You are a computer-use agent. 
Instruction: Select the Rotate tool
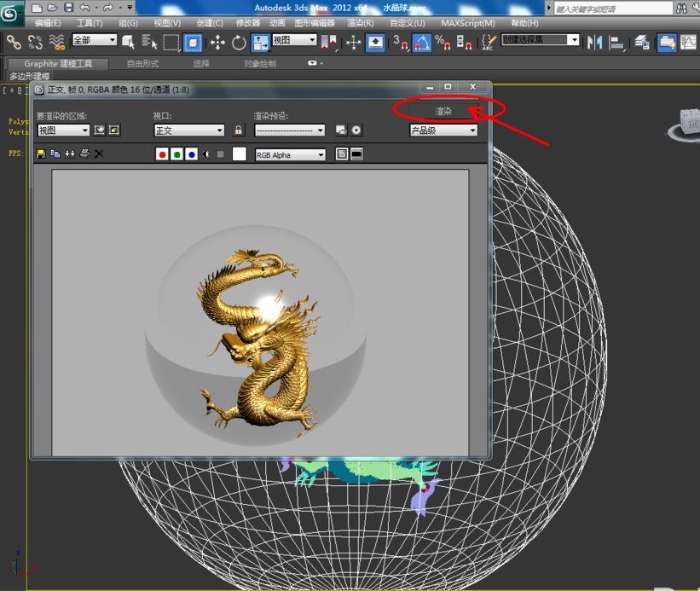239,43
